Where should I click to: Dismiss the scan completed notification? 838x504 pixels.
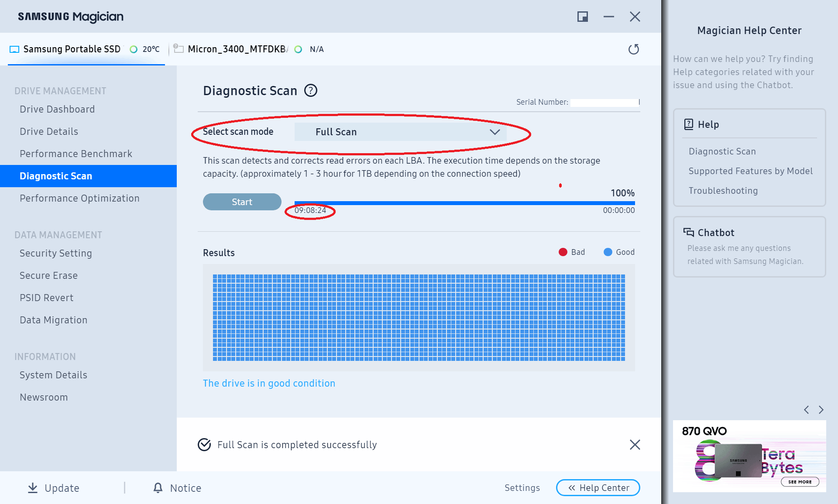(635, 445)
